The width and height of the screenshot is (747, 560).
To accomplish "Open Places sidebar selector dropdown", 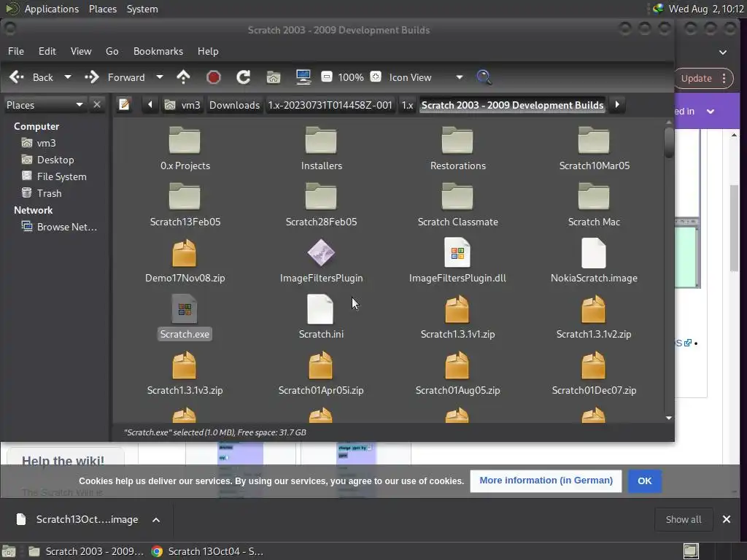I will 44,105.
